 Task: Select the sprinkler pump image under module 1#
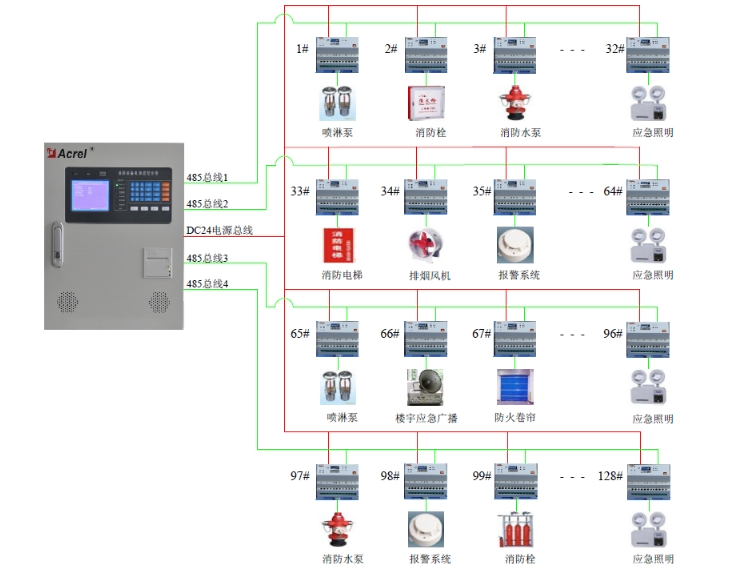(x=338, y=104)
